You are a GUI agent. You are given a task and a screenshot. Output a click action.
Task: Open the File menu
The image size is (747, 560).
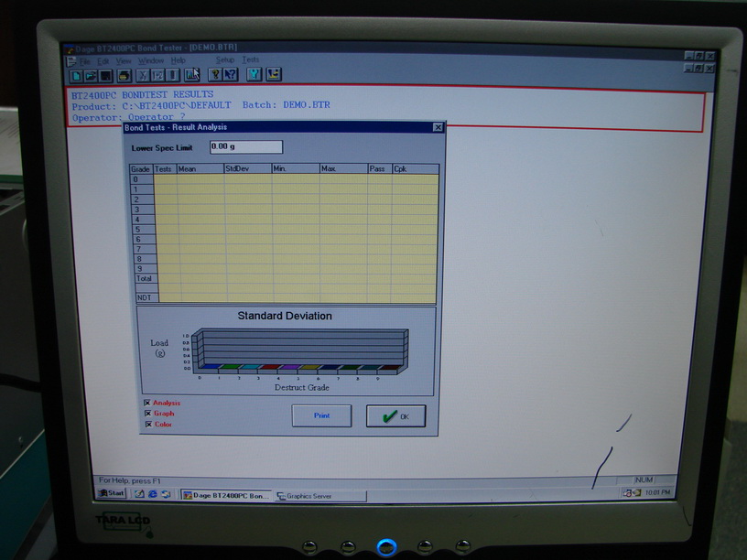[85, 61]
